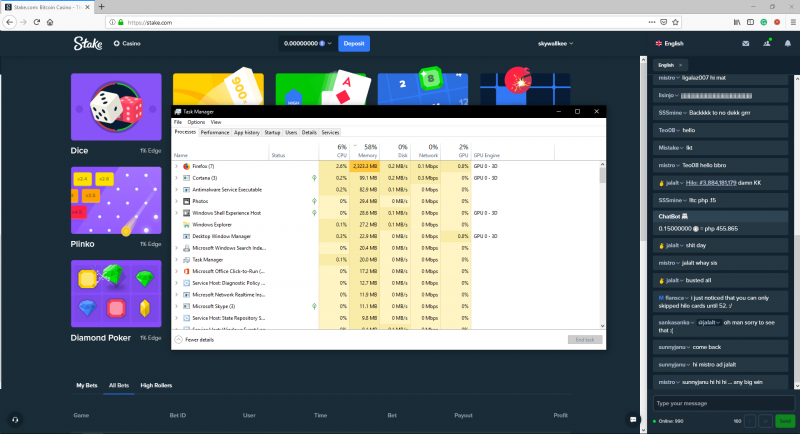
Task: Select the High Rollers tab
Action: [156, 386]
